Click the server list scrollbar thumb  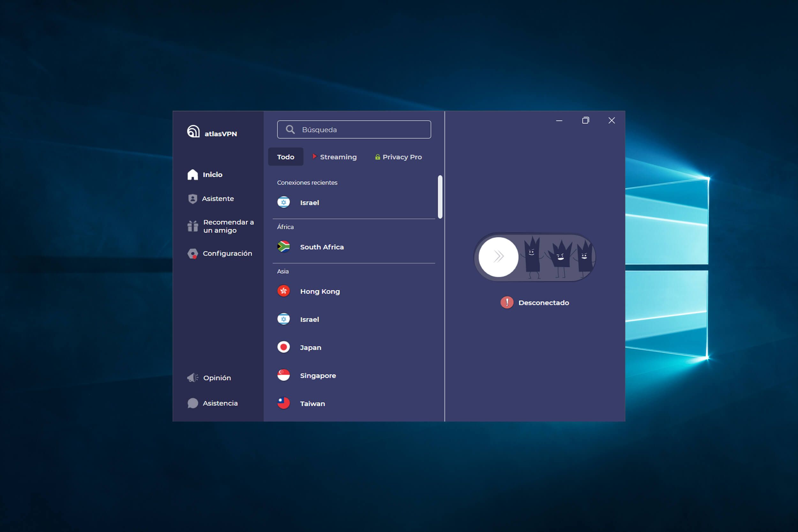(x=440, y=197)
